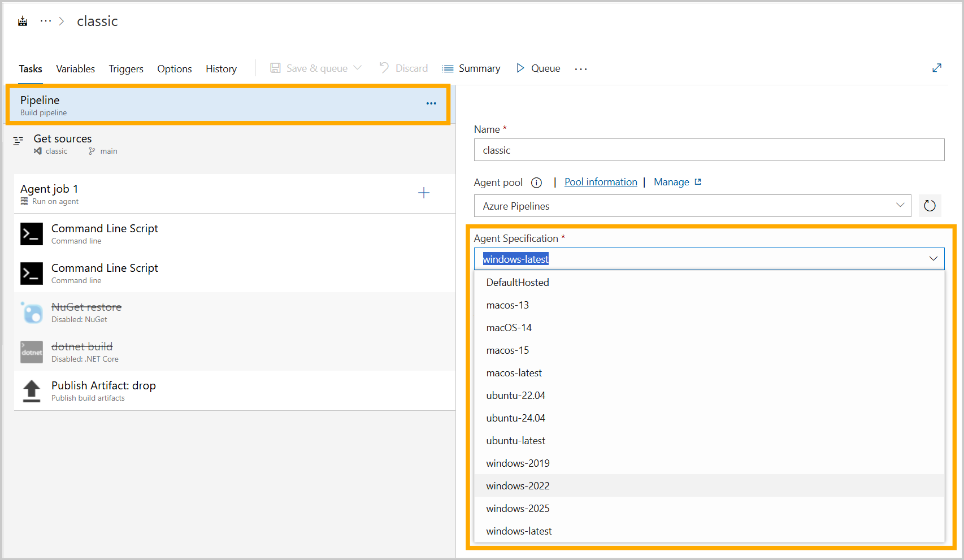This screenshot has height=560, width=964.
Task: Expand the Azure Pipelines agent pool dropdown
Action: click(x=692, y=206)
